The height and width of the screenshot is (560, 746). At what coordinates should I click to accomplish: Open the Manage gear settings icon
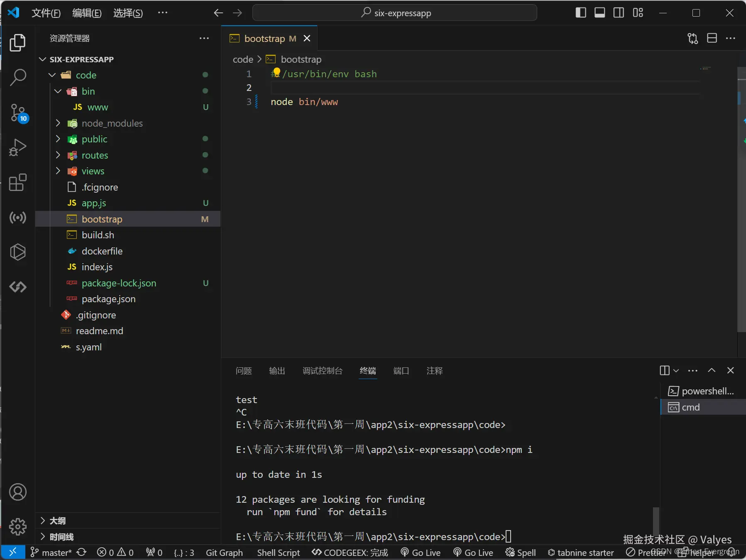(17, 526)
